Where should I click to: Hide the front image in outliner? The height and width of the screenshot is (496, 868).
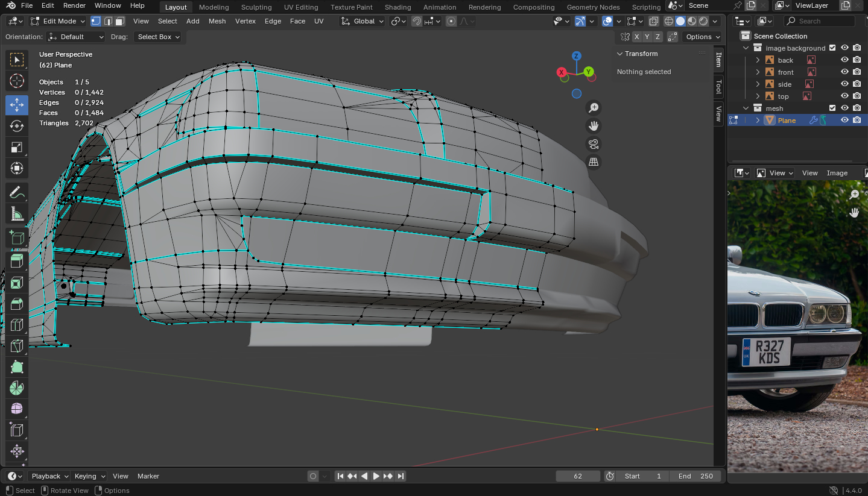[x=844, y=72]
